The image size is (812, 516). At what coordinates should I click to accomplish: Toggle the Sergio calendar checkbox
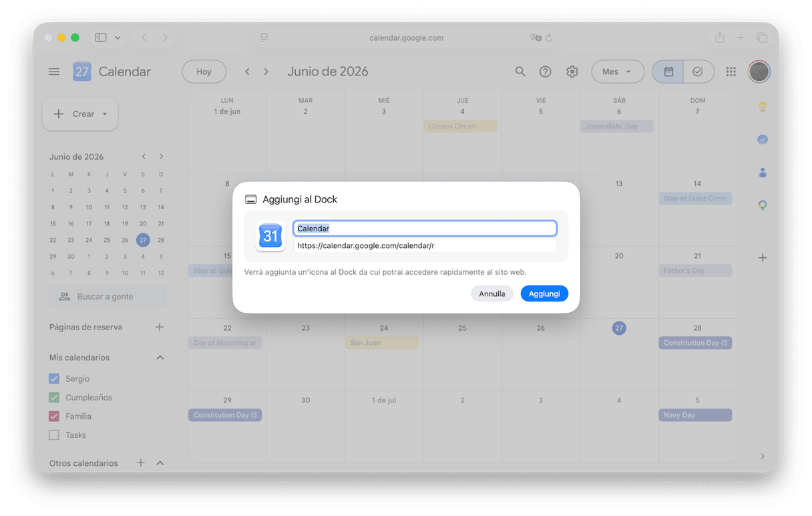[54, 379]
